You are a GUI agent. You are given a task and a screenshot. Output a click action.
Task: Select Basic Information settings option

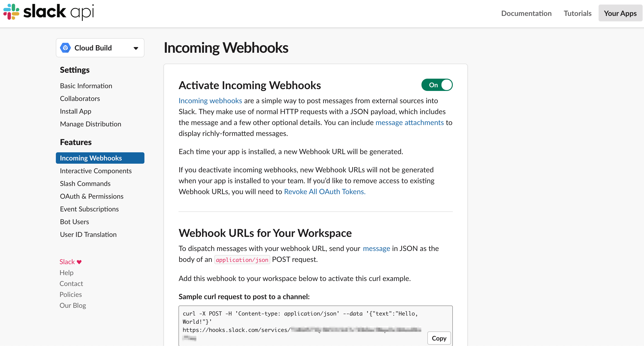click(x=86, y=85)
